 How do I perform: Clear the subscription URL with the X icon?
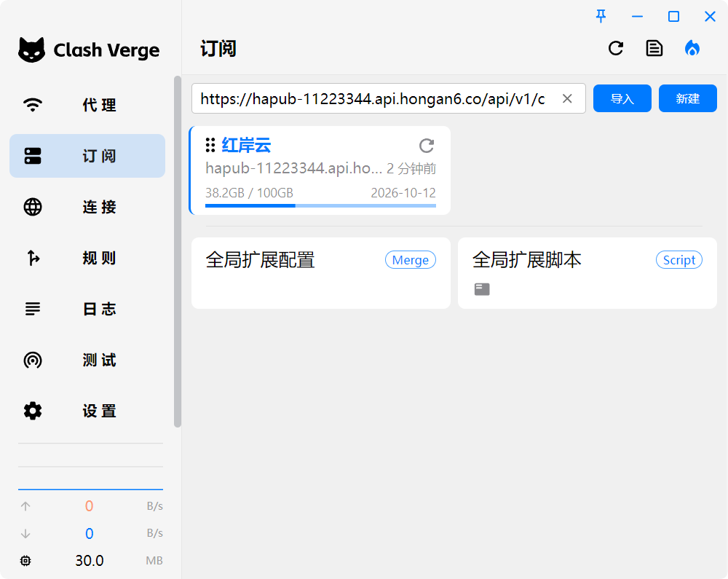tap(567, 98)
